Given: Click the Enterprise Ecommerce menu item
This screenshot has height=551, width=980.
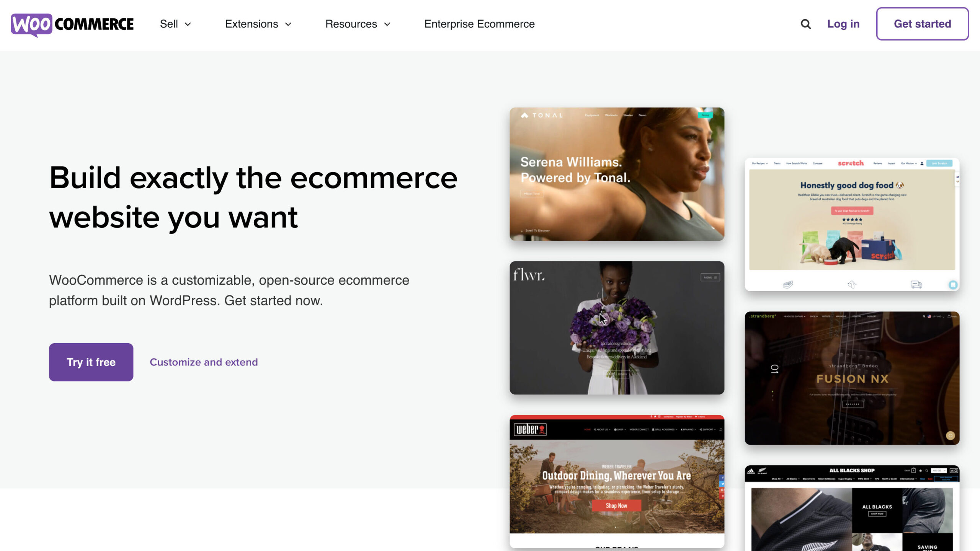Looking at the screenshot, I should (479, 24).
